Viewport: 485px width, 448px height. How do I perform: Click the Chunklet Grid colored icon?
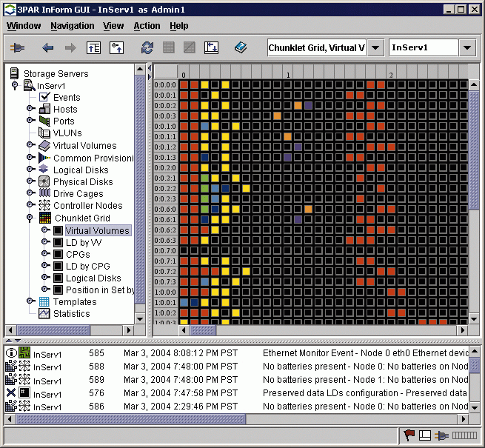(x=45, y=218)
